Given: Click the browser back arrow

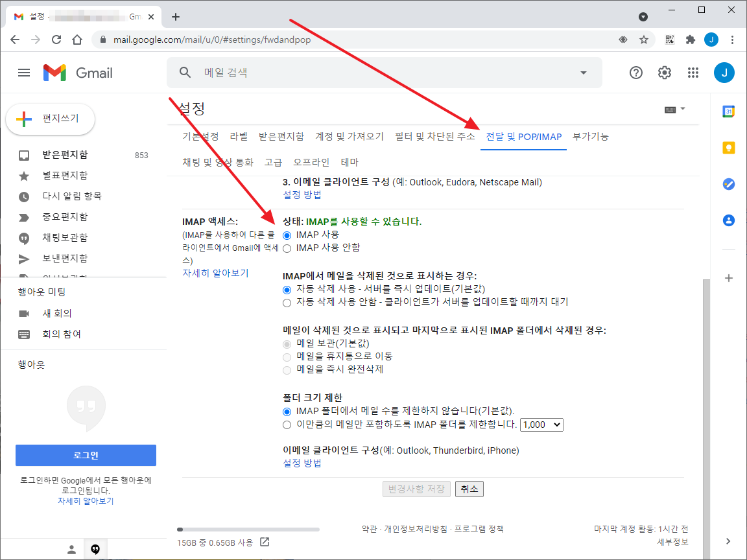Looking at the screenshot, I should pos(15,40).
